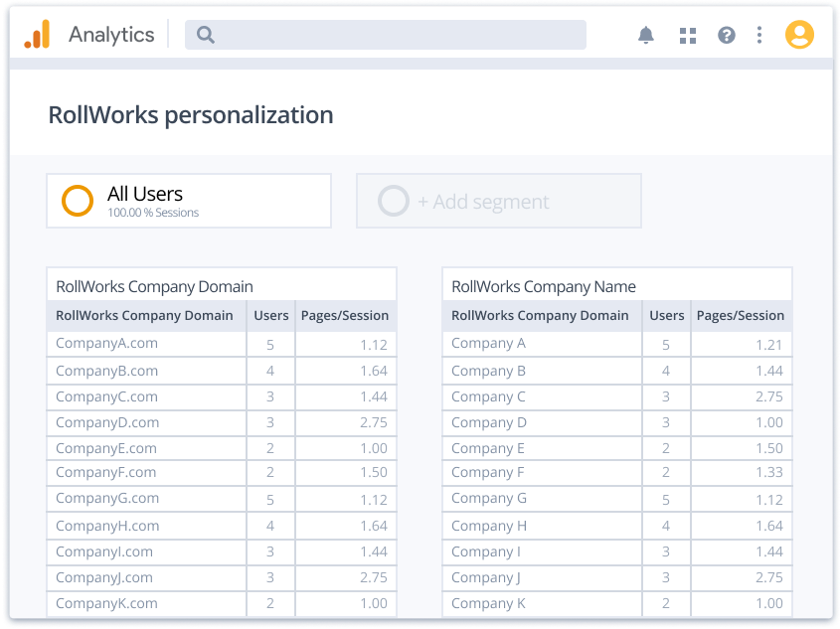Open the three-dot more options menu
The height and width of the screenshot is (629, 840).
(x=759, y=36)
